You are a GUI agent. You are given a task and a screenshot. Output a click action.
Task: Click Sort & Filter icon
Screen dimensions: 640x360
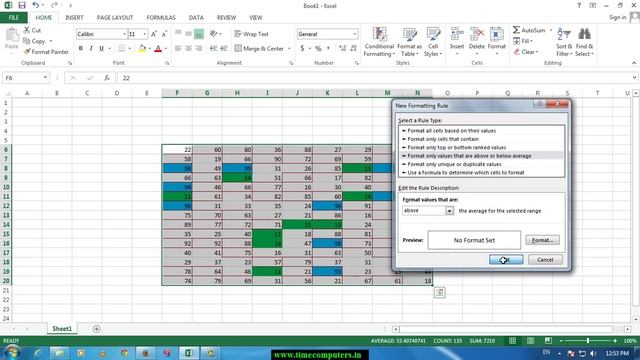point(564,34)
